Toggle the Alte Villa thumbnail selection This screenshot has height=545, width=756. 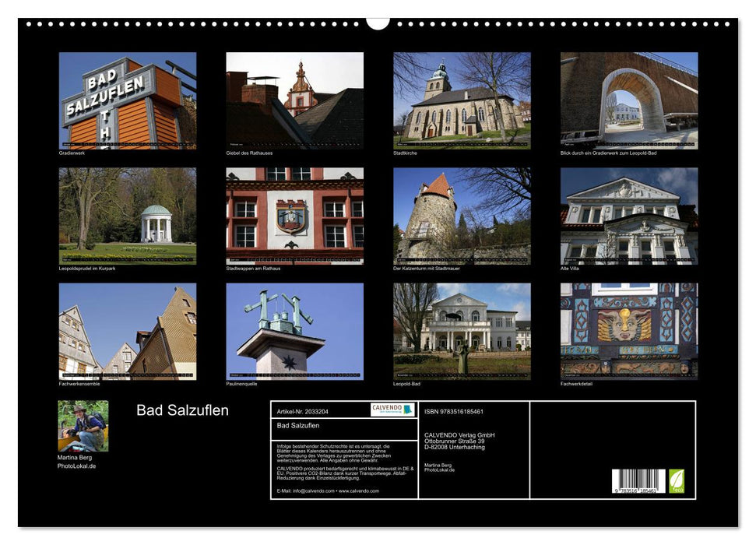pos(631,218)
